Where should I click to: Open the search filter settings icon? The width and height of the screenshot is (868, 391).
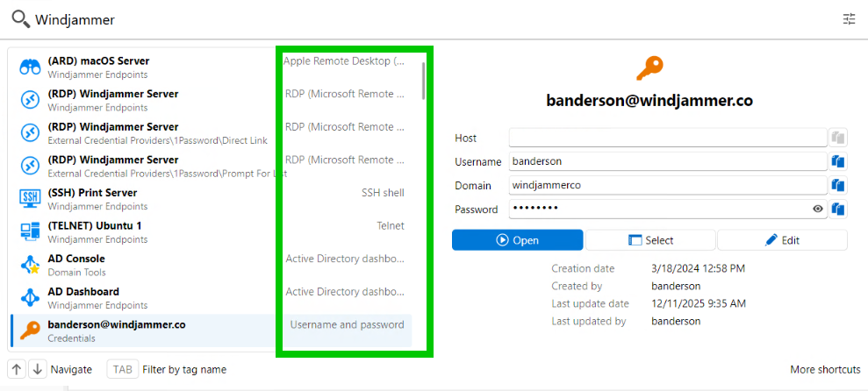tap(850, 19)
